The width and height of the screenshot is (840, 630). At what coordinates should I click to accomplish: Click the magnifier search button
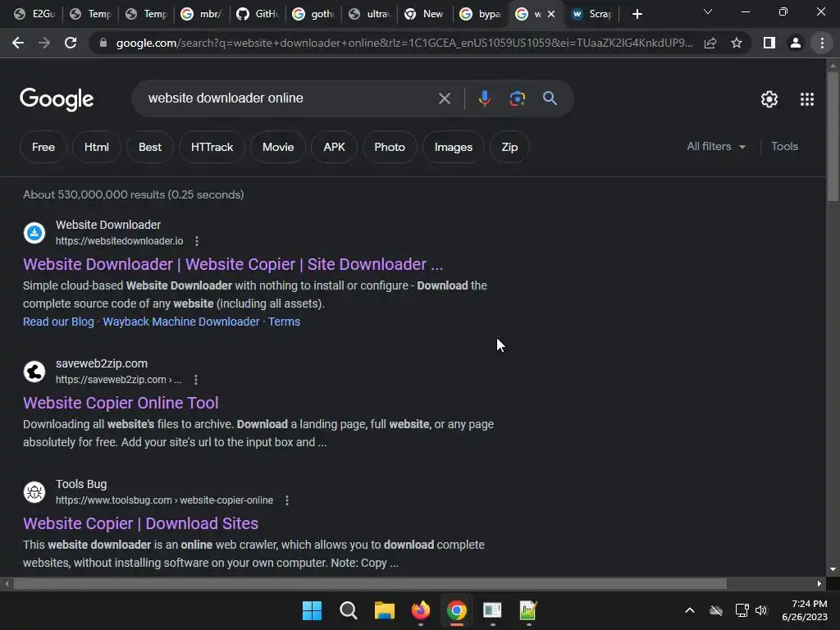(x=550, y=98)
